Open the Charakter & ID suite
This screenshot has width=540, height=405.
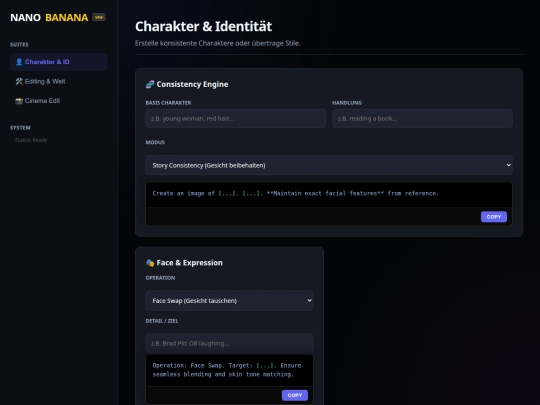pyautogui.click(x=59, y=62)
